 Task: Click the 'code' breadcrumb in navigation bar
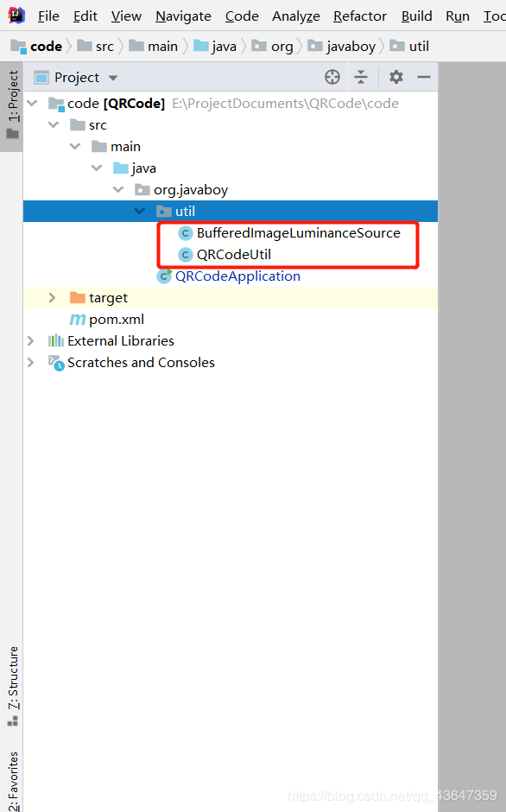click(36, 46)
